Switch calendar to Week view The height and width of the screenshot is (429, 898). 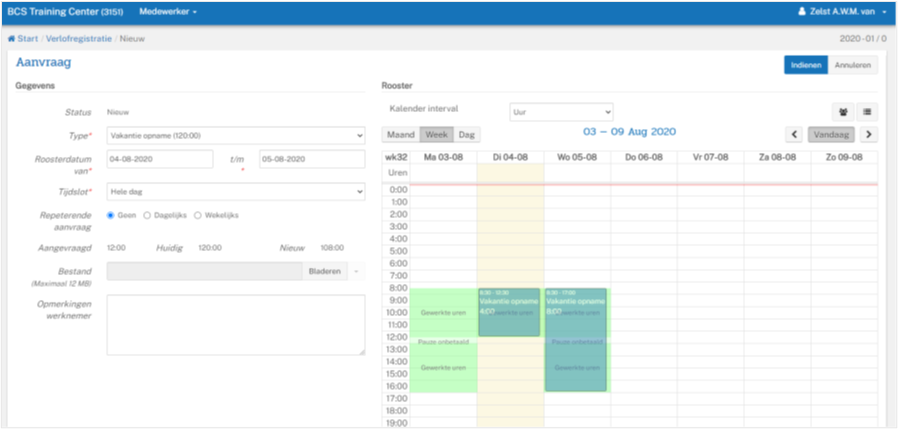[x=437, y=135]
